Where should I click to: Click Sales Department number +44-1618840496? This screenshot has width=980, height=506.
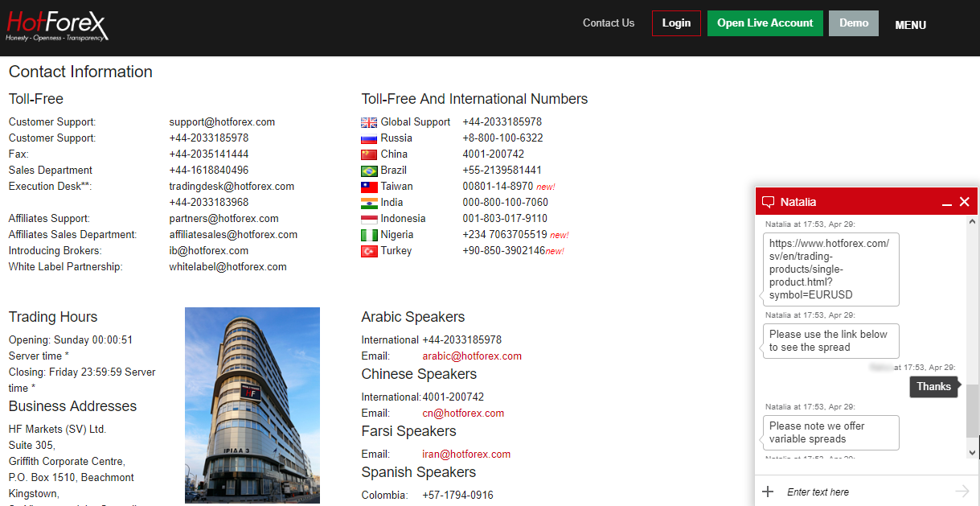[209, 171]
